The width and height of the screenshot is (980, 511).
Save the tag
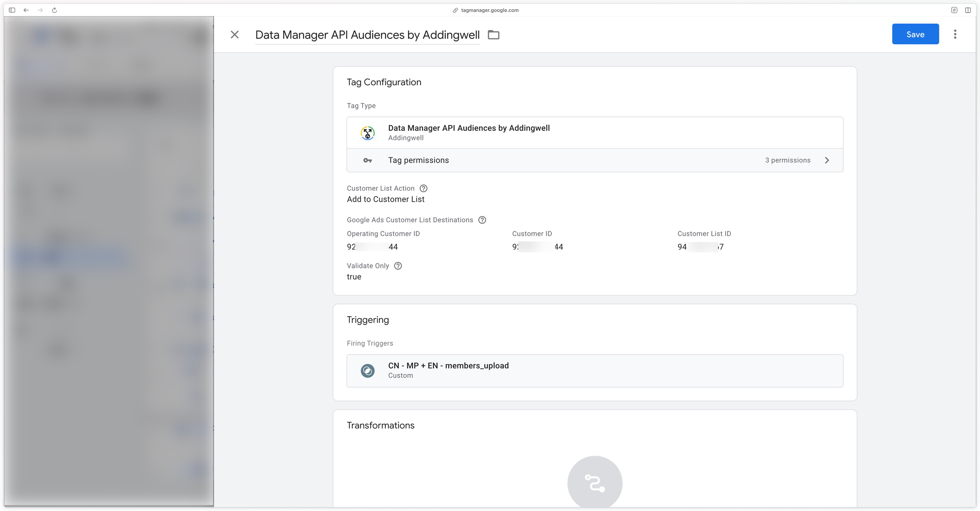click(x=915, y=34)
